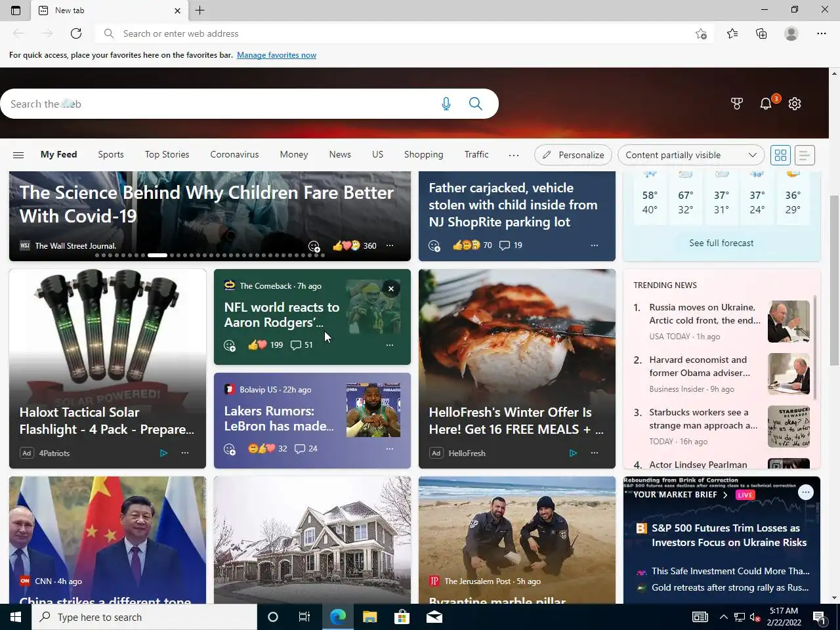Open comments on Aaron Rodgers story

[302, 345]
